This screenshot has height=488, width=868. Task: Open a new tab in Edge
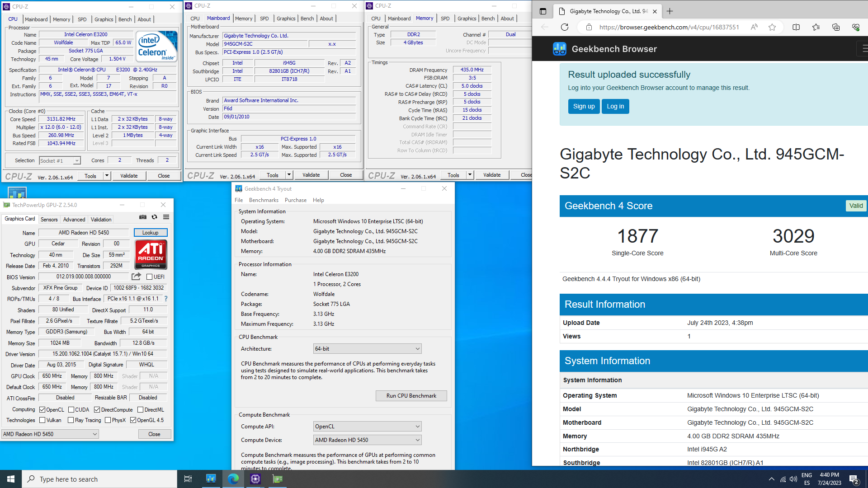(x=670, y=11)
